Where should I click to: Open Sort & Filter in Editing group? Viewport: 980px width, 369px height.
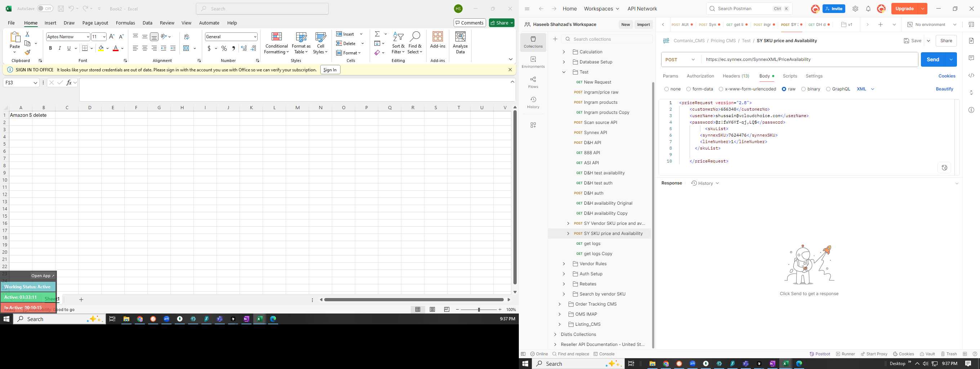[398, 43]
